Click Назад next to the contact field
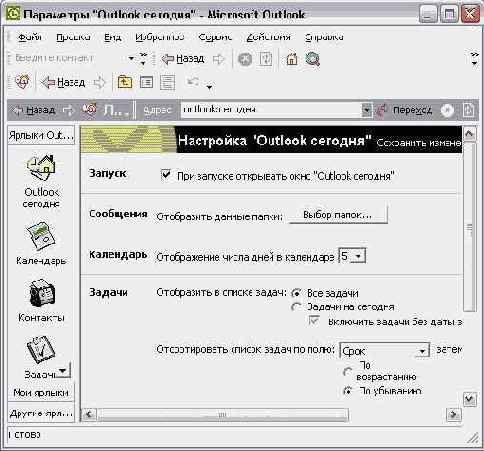Viewport: 484px width, 451px height. click(183, 59)
